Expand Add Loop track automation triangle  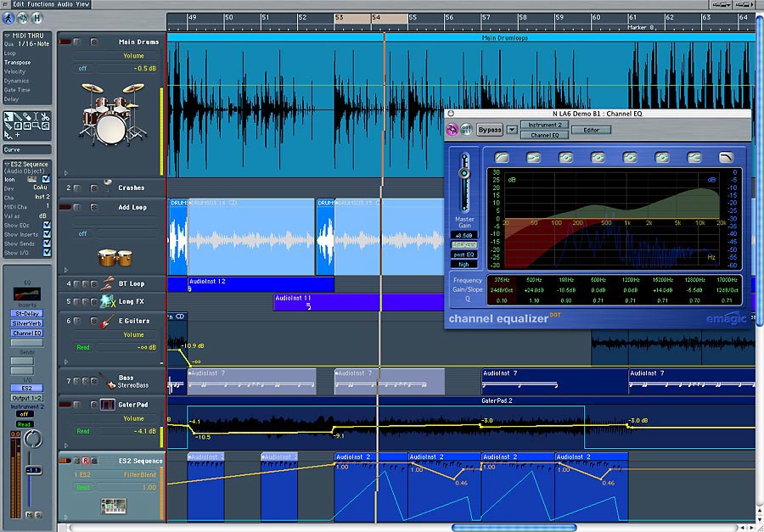point(66,270)
